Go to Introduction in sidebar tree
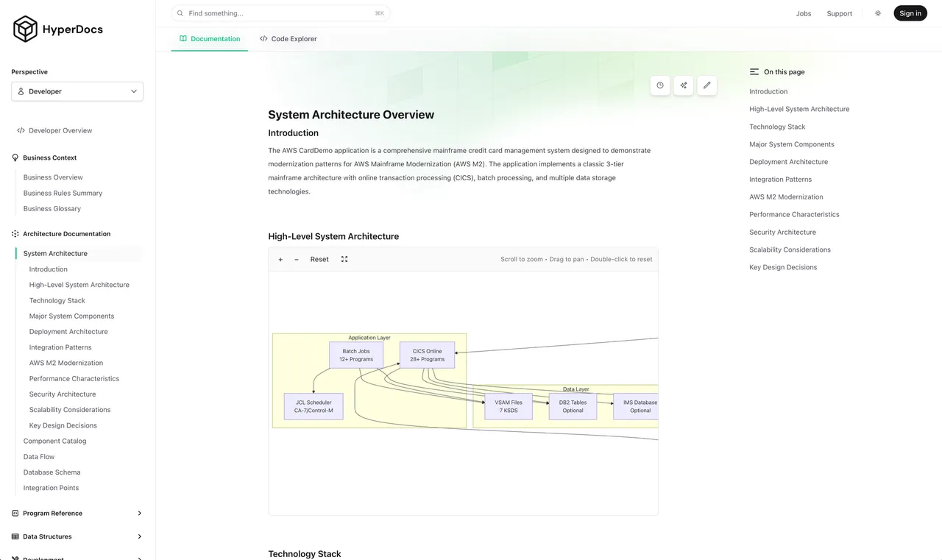The width and height of the screenshot is (942, 560). 49,269
